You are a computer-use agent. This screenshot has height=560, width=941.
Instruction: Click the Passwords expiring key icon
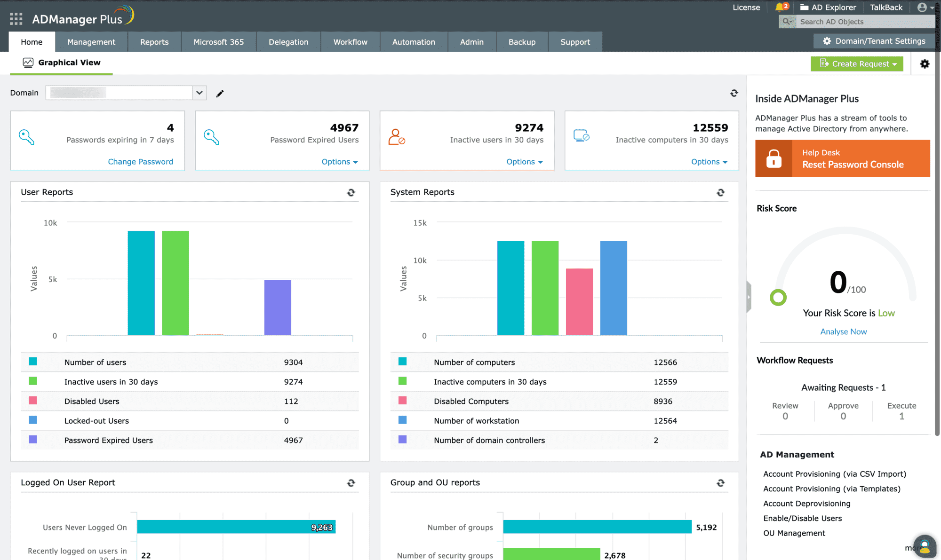click(26, 137)
